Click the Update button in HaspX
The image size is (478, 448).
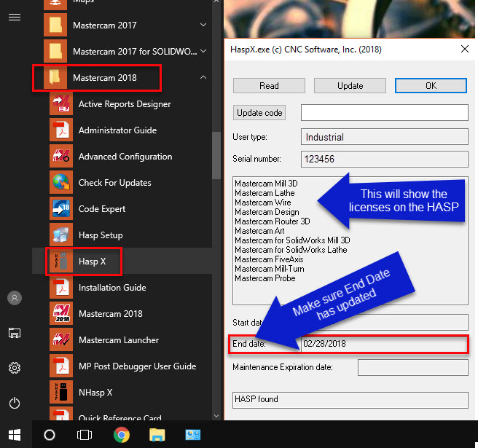pos(350,86)
